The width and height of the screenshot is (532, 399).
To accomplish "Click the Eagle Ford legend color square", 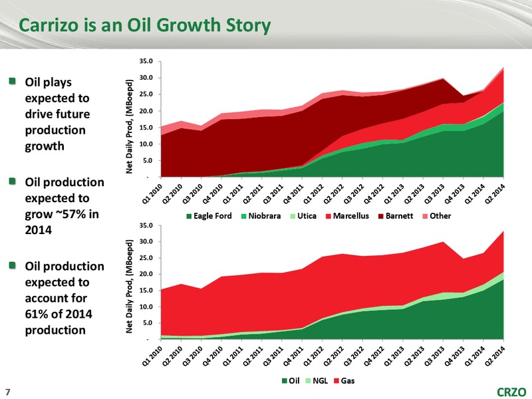I will point(190,217).
